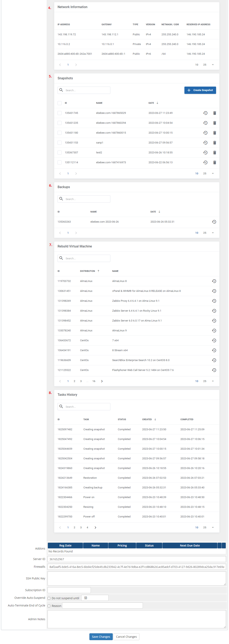The width and height of the screenshot is (229, 644).
Task: Rebuild with cPanel & WHM AlmaLinux image
Action: point(214,291)
